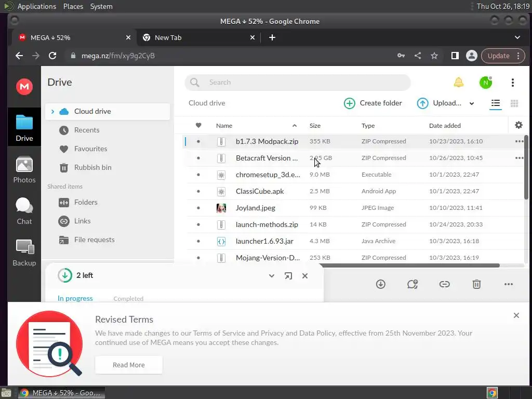This screenshot has height=399, width=532.
Task: Switch to Completed transfers tab
Action: coord(128,299)
